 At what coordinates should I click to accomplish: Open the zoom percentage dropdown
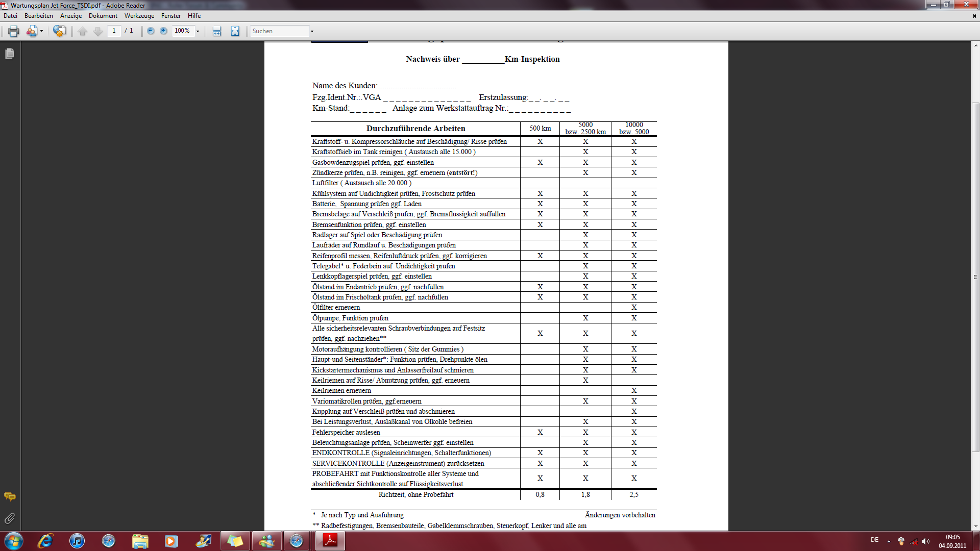pos(198,31)
